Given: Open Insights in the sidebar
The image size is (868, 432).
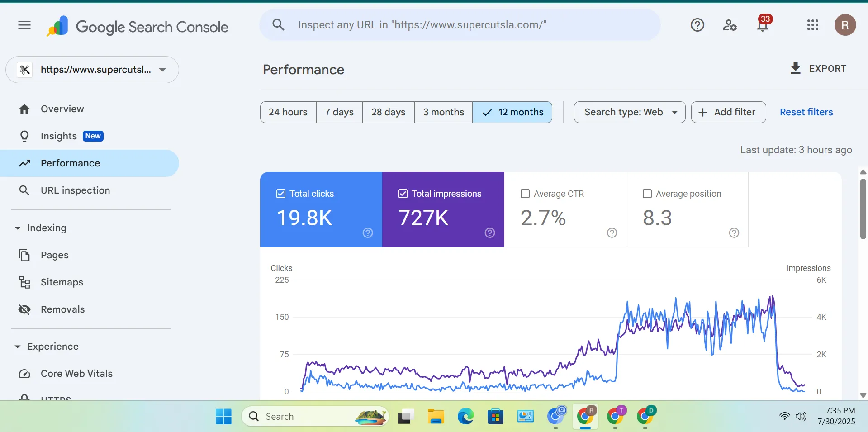Looking at the screenshot, I should [x=90, y=136].
